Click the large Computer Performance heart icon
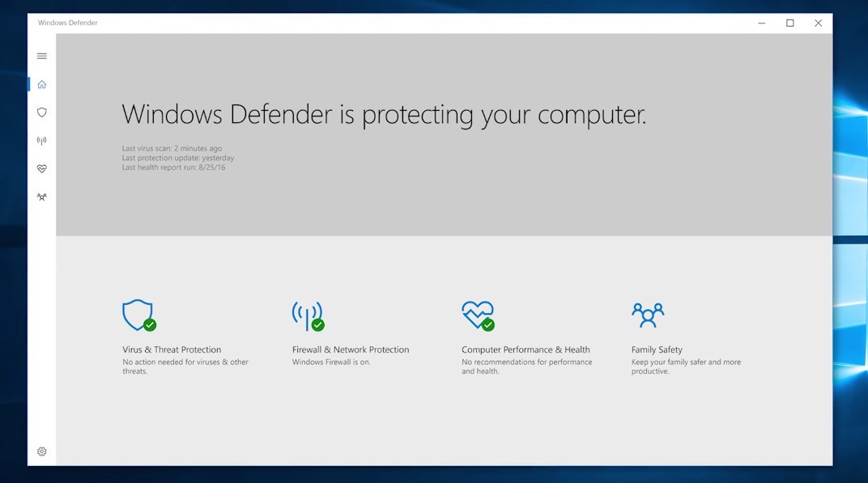Viewport: 868px width, 483px height. (x=477, y=315)
